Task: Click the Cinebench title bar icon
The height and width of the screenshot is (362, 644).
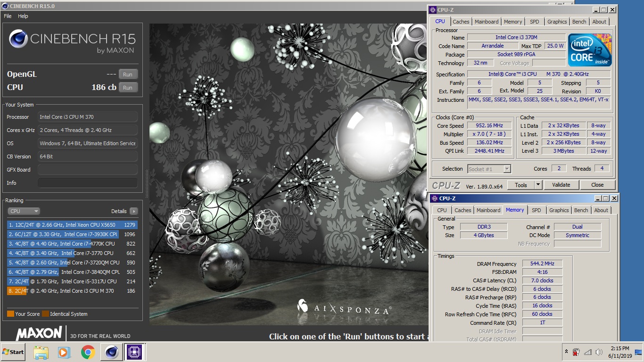Action: coord(5,6)
